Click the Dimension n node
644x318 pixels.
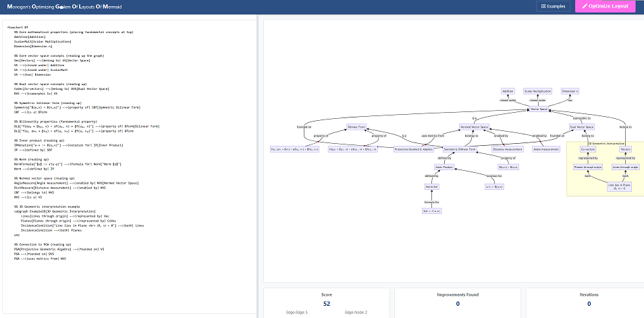pyautogui.click(x=570, y=90)
